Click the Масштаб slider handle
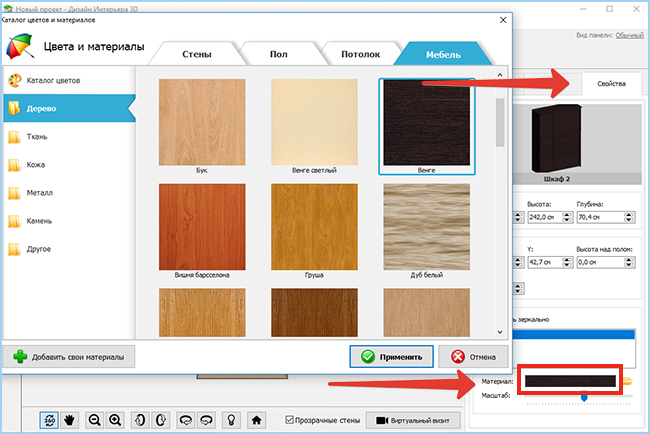Image resolution: width=650 pixels, height=434 pixels. 584,398
